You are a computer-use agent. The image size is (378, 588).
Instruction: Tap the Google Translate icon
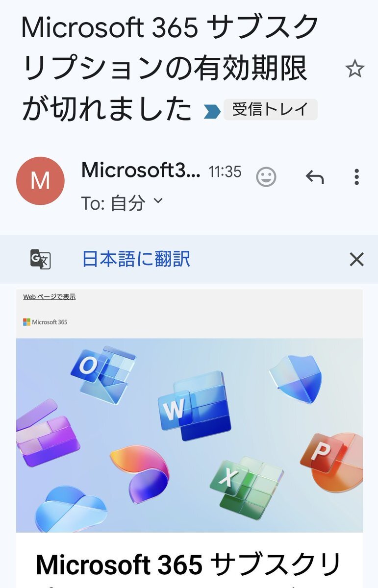(x=40, y=259)
